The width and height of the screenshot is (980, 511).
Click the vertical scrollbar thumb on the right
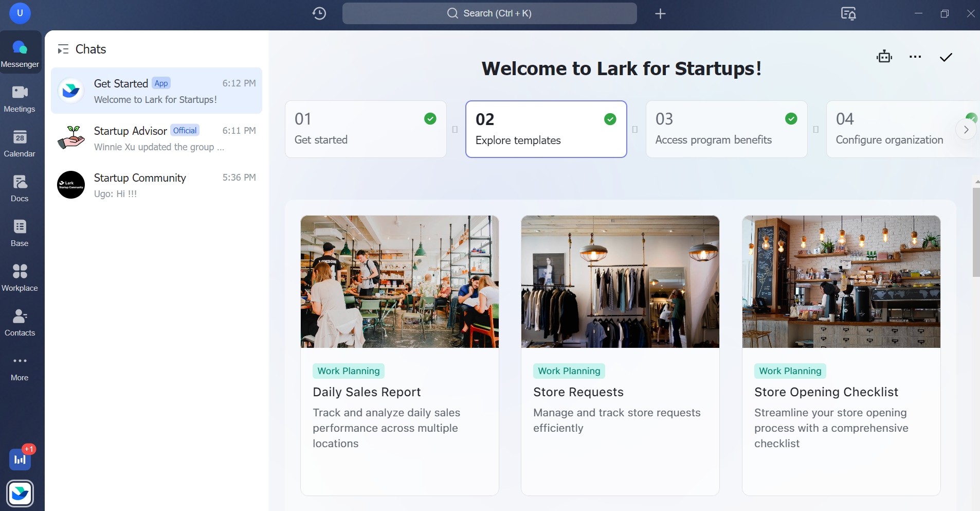[x=976, y=233]
